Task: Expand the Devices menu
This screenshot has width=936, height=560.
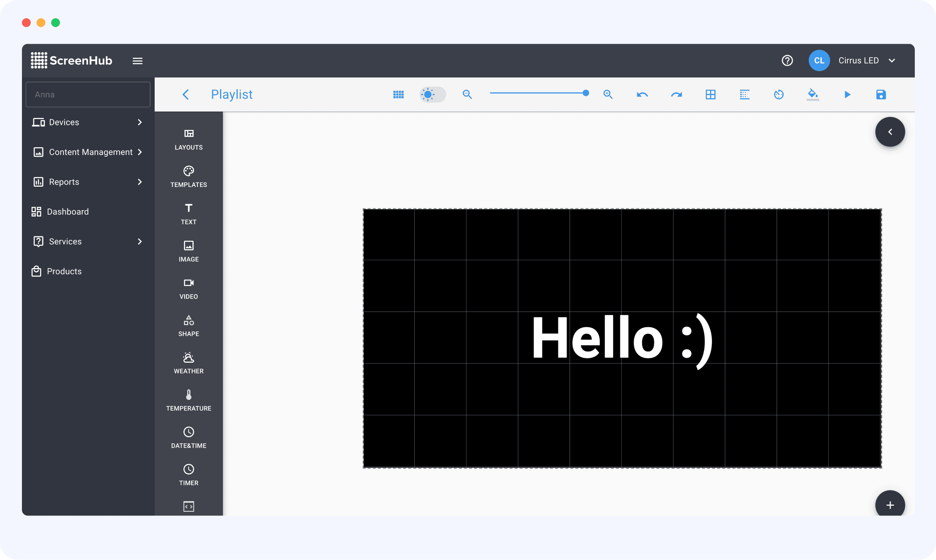Action: coord(88,122)
